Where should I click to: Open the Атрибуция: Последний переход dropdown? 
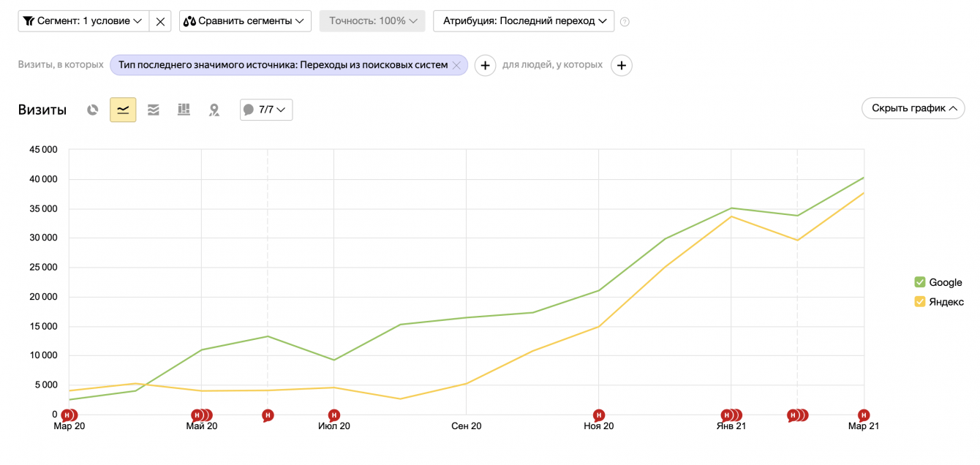(524, 21)
